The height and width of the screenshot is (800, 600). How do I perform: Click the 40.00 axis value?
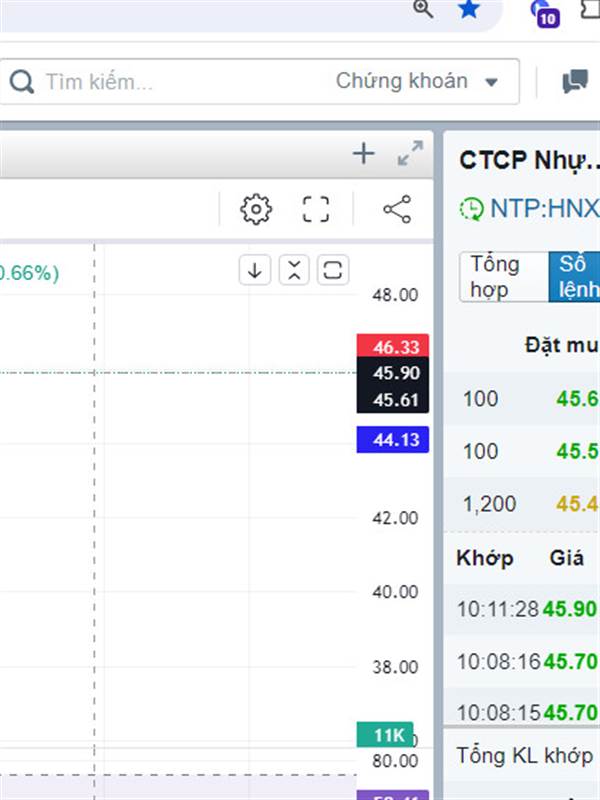[395, 592]
